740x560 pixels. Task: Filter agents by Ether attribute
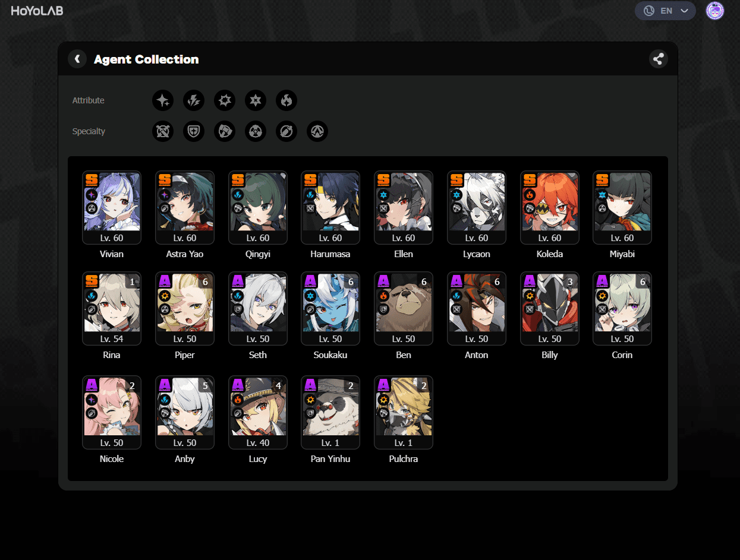point(163,100)
